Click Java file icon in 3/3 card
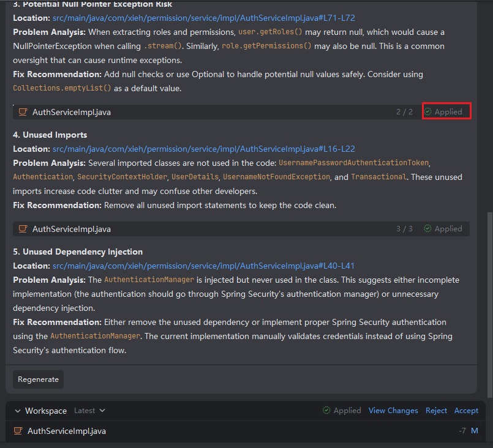493x448 pixels. pyautogui.click(x=23, y=229)
